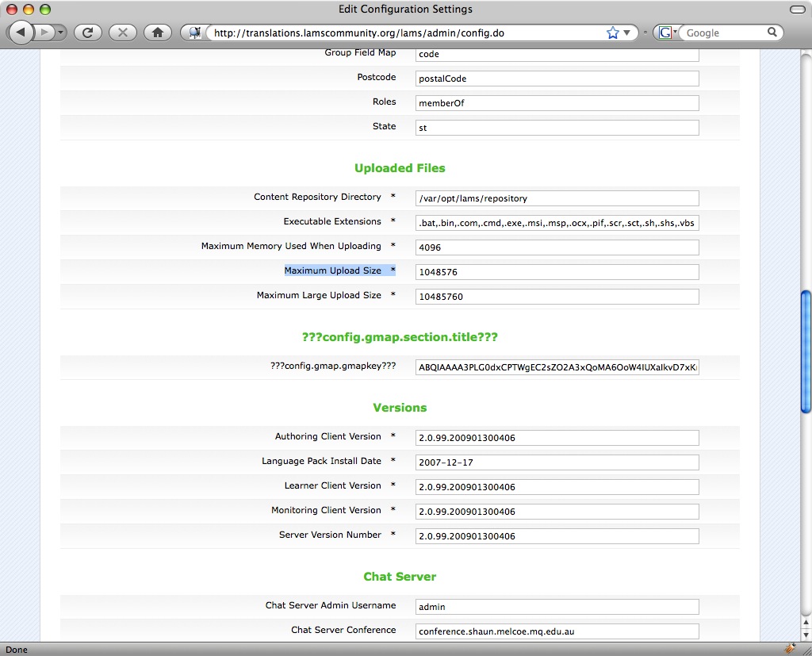Open the back/forward history dropdown arrow
Image resolution: width=812 pixels, height=656 pixels.
point(61,33)
